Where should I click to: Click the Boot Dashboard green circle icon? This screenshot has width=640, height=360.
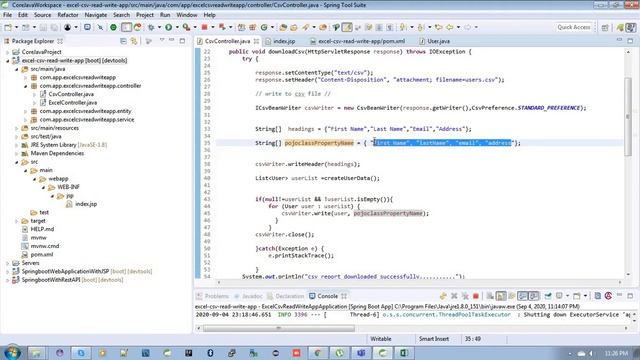coord(113,27)
